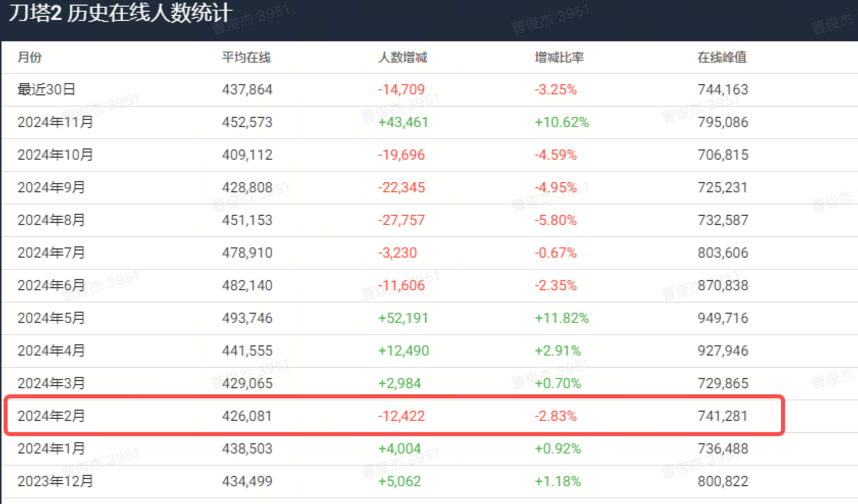Click average online value 482,140
The image size is (858, 504).
point(247,286)
